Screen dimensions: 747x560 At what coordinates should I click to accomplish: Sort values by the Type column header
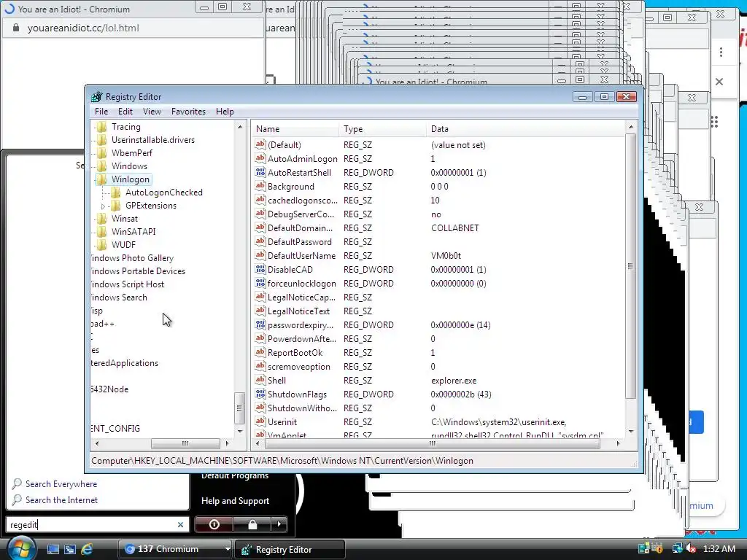(382, 129)
